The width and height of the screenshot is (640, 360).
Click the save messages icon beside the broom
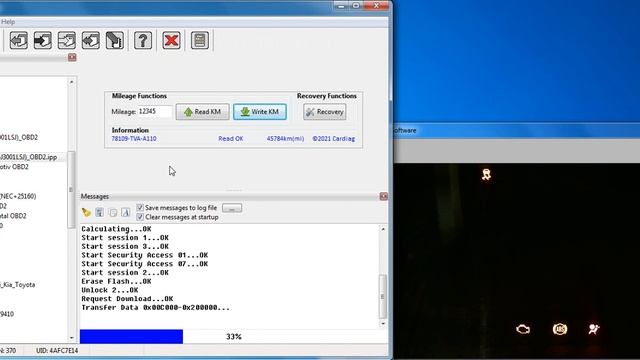(x=99, y=212)
